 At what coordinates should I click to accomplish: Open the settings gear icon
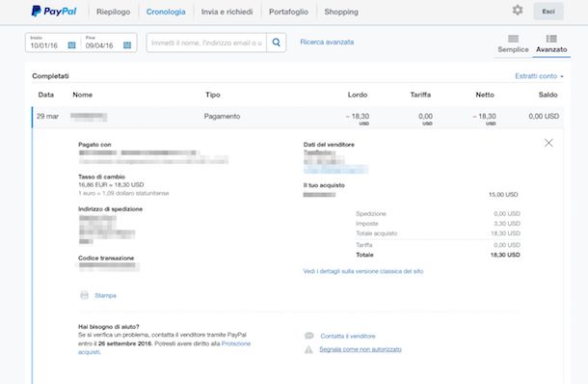[518, 11]
